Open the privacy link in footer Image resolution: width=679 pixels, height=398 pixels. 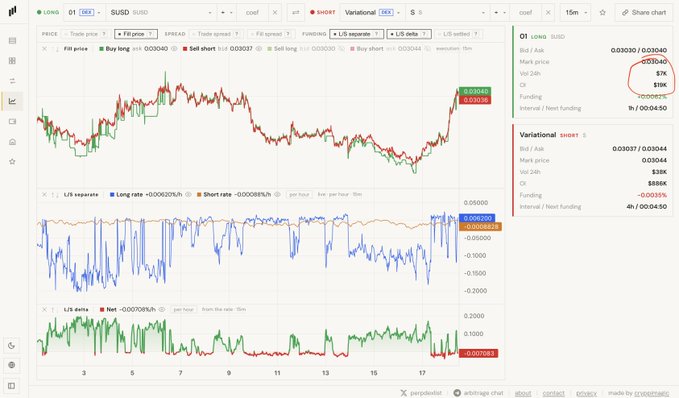point(586,393)
